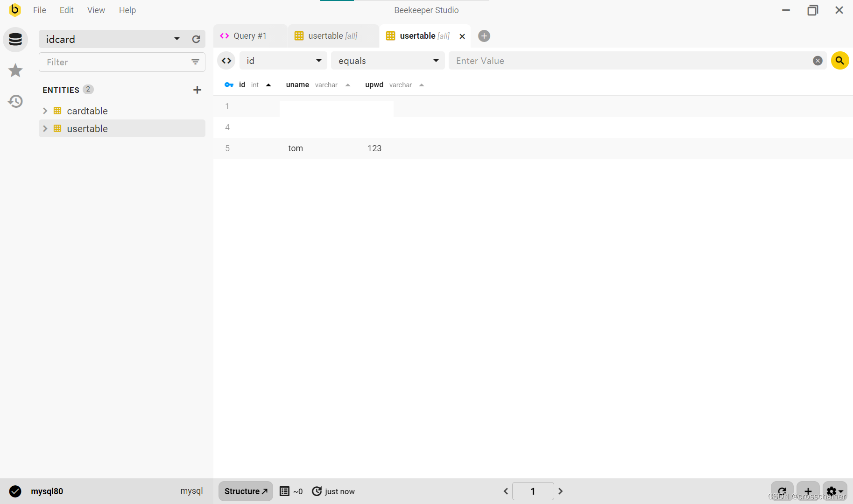The height and width of the screenshot is (504, 853).
Task: Open table settings gear menu
Action: tap(835, 491)
